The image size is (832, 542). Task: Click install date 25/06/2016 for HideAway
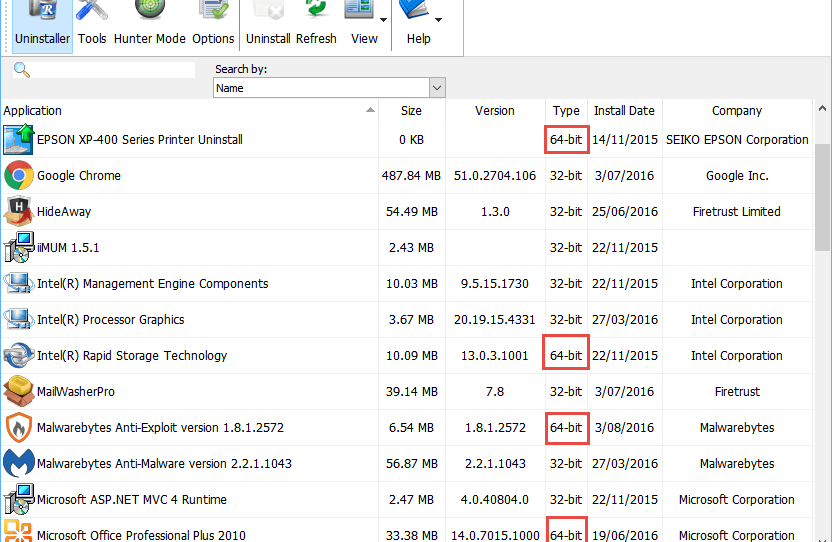625,211
